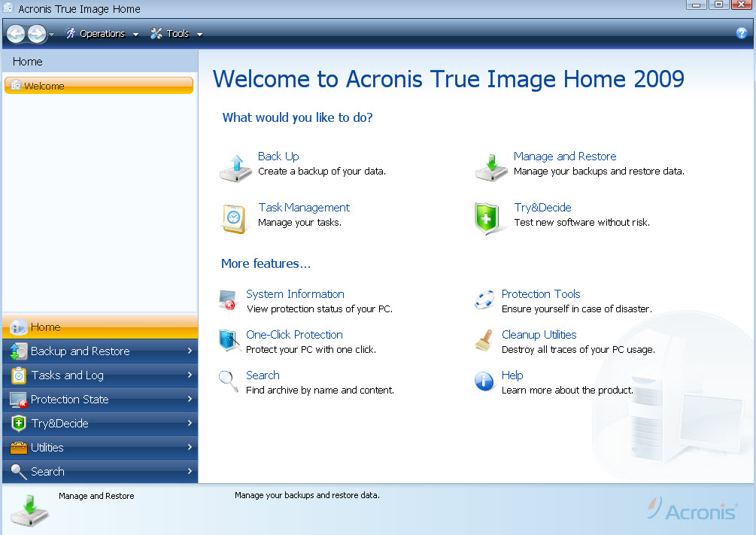
Task: Click the Try&Decide green shield icon
Action: point(487,218)
